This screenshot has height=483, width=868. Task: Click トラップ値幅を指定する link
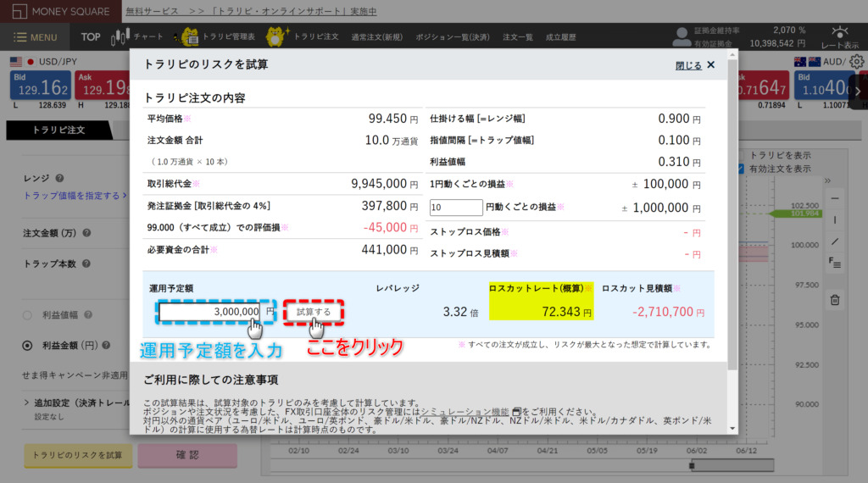coord(75,195)
